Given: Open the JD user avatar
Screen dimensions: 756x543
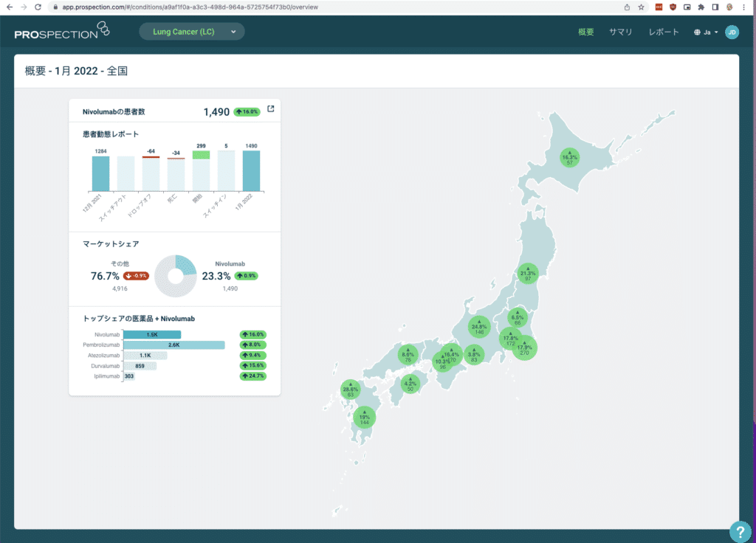Looking at the screenshot, I should click(x=732, y=32).
